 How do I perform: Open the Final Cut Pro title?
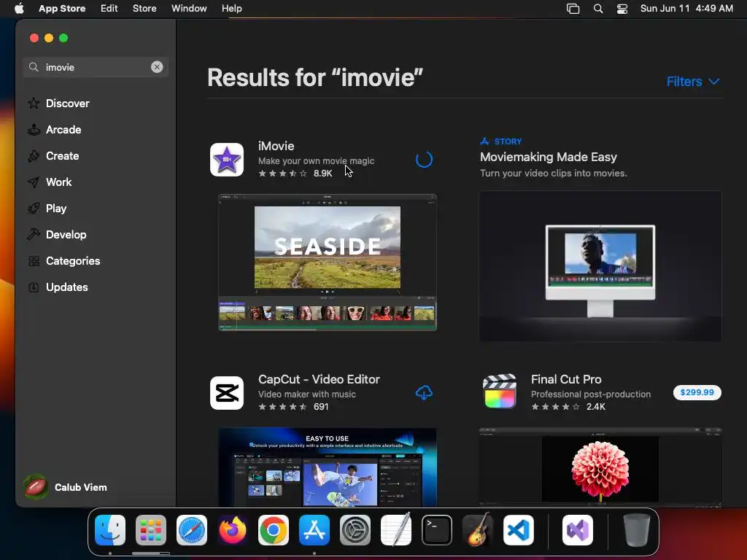pyautogui.click(x=566, y=379)
